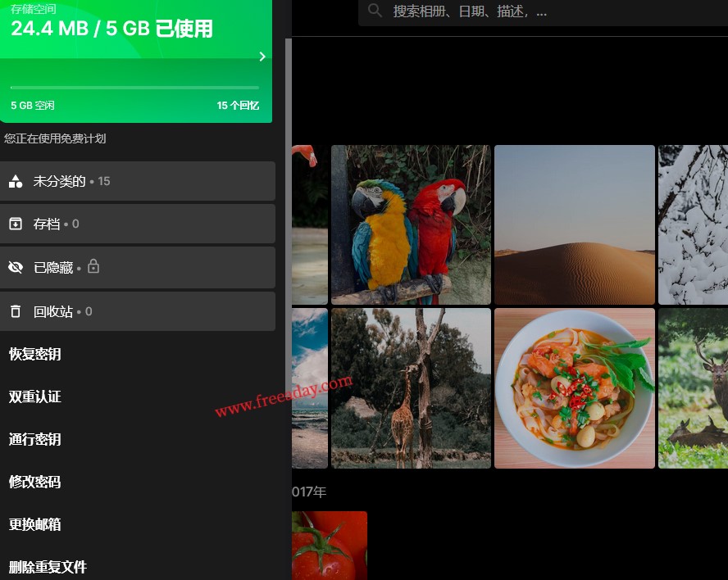Open 未分类的 via its people icon
728x580 pixels.
pos(16,180)
